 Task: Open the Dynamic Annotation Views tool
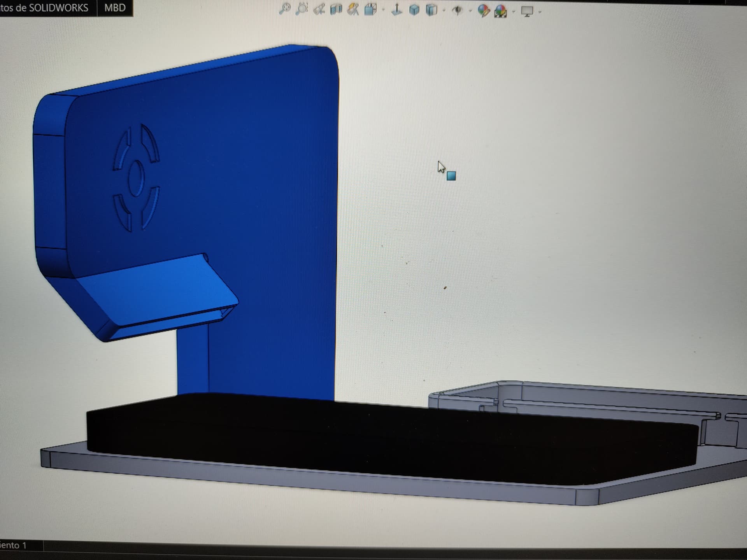pyautogui.click(x=353, y=10)
